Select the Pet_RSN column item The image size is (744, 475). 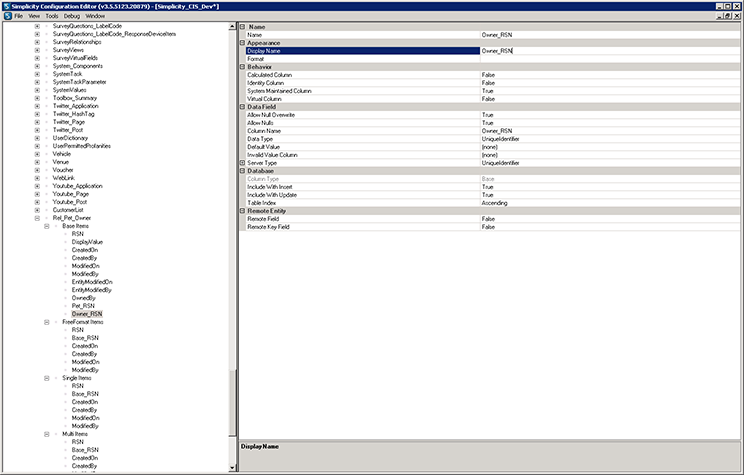click(x=83, y=306)
